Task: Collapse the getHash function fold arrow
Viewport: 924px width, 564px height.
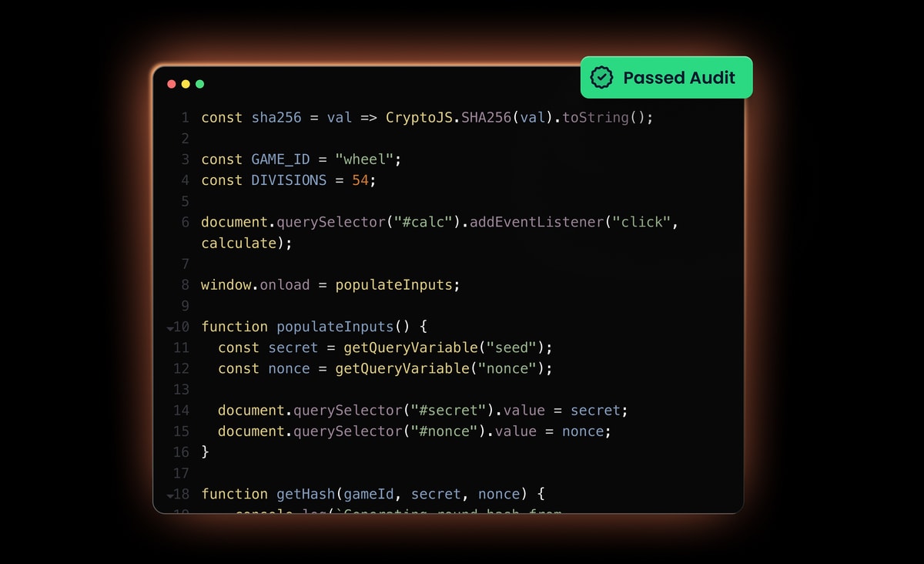Action: 170,495
